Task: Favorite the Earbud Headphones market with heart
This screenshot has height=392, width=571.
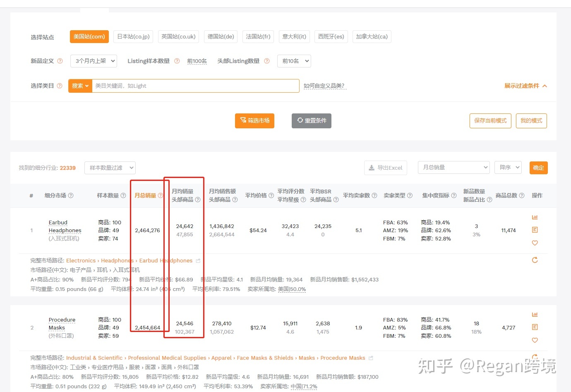Action: [535, 243]
